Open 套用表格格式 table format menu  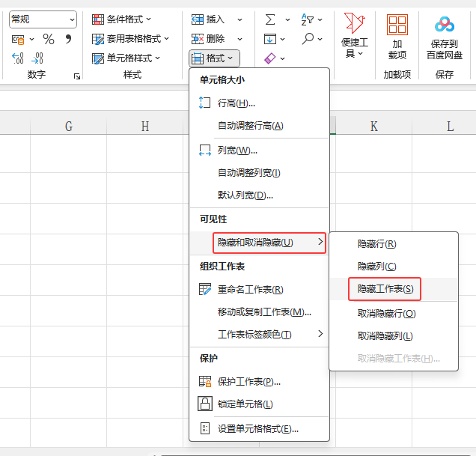click(130, 39)
